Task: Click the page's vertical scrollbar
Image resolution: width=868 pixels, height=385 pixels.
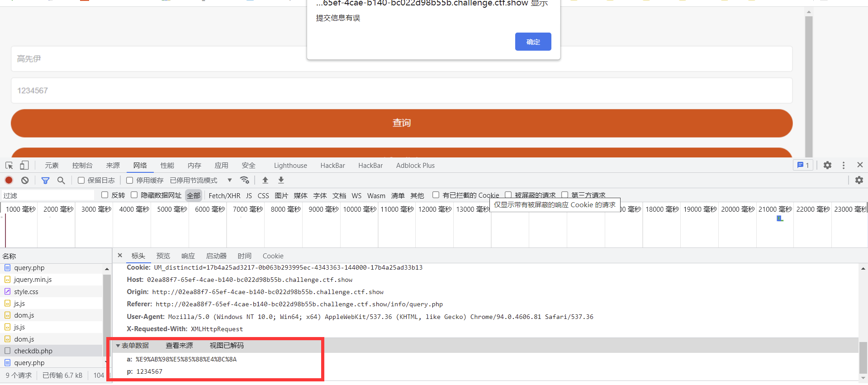Action: tap(809, 86)
